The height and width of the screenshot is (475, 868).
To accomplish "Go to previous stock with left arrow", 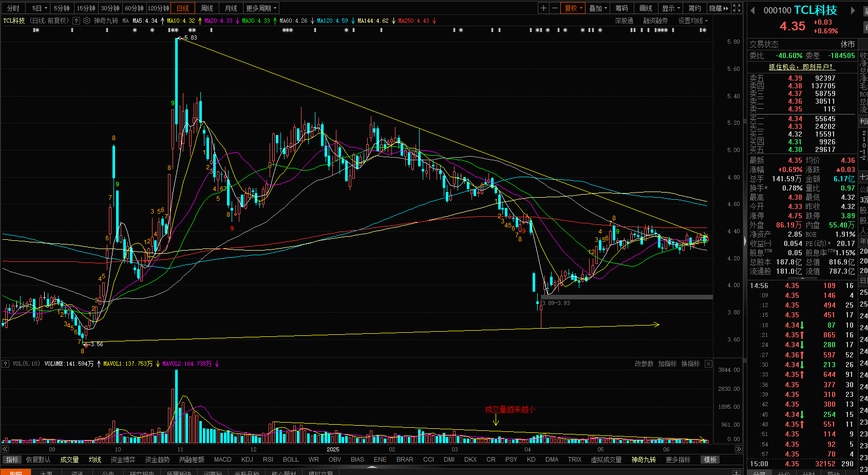I will click(753, 10).
